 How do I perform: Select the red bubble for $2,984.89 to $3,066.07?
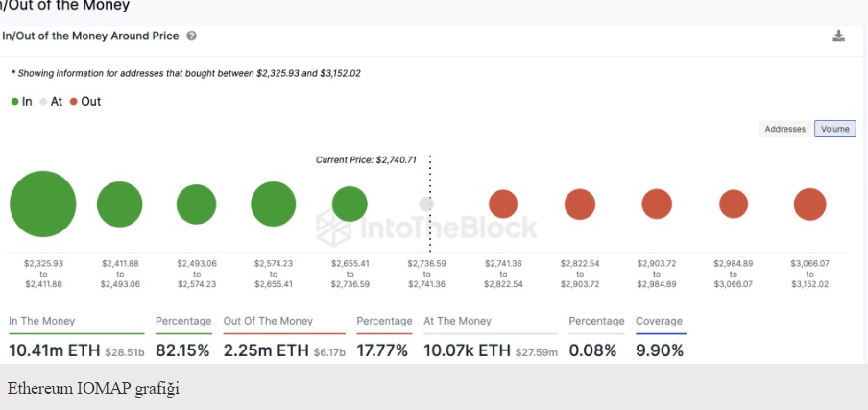click(x=734, y=204)
